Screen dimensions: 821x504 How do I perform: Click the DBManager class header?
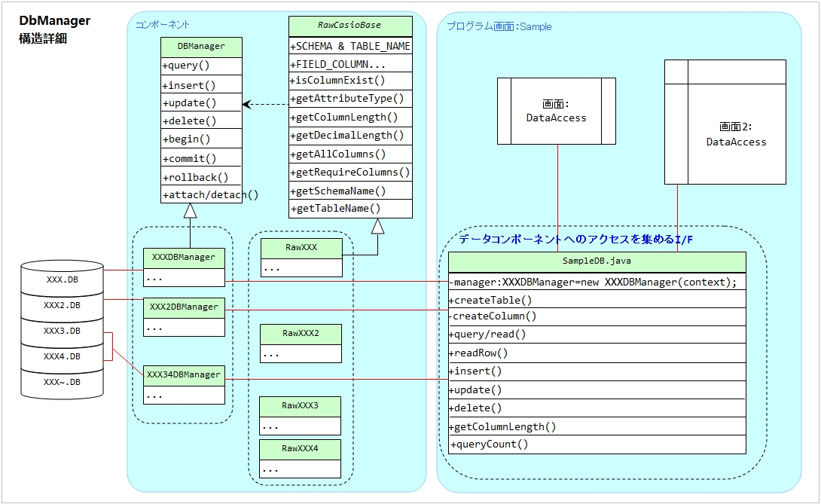pos(201,47)
